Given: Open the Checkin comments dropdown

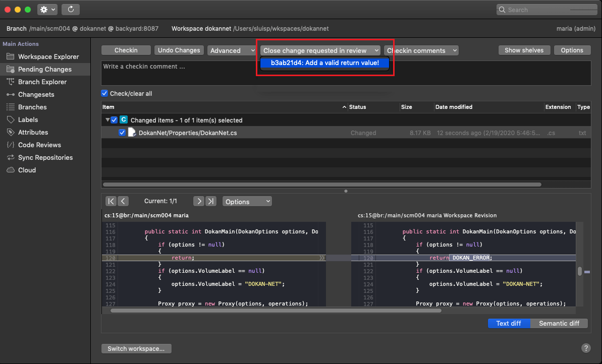Looking at the screenshot, I should coord(421,50).
